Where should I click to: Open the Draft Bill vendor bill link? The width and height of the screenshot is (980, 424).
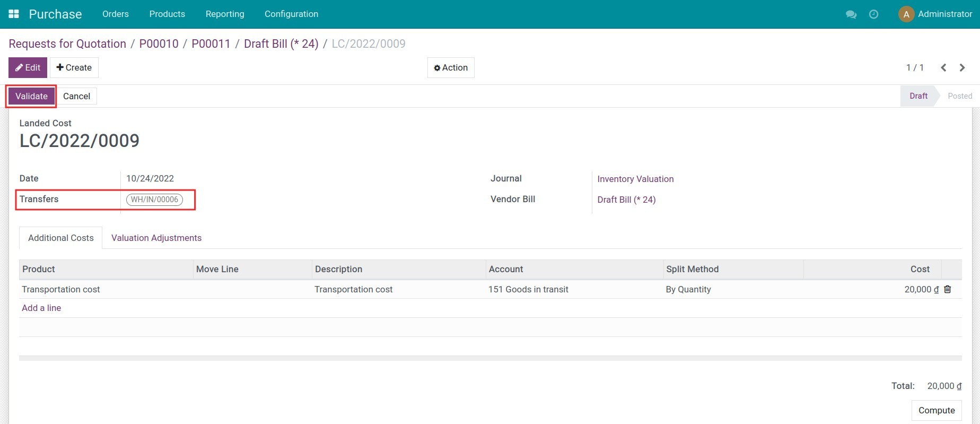626,200
